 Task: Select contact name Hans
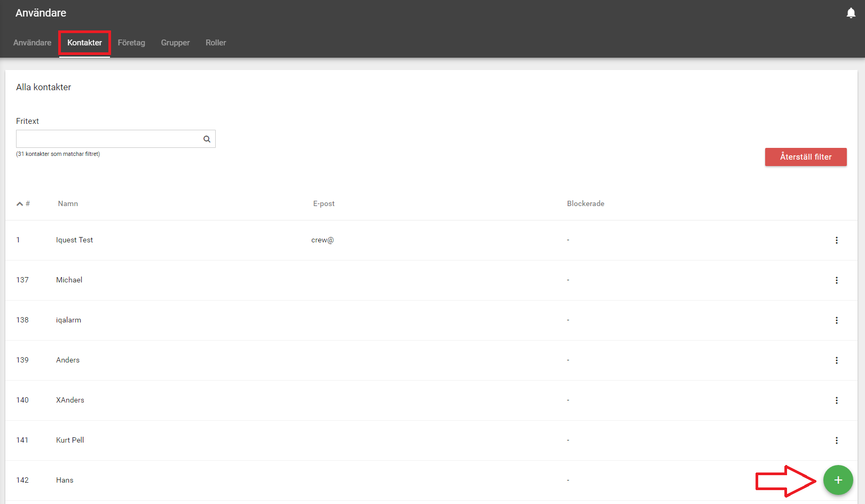[65, 480]
